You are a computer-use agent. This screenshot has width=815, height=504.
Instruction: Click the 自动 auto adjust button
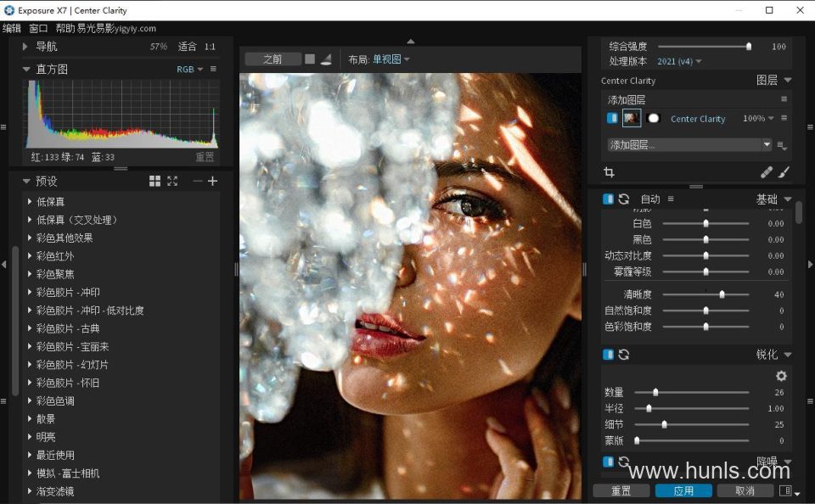point(650,199)
